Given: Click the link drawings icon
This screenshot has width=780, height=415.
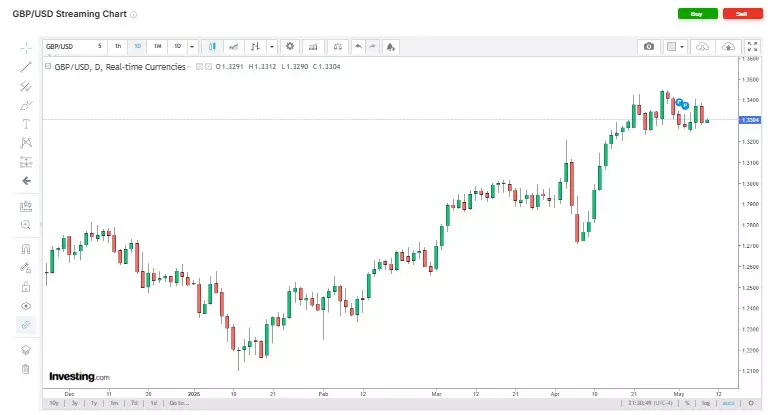Looking at the screenshot, I should 26,325.
